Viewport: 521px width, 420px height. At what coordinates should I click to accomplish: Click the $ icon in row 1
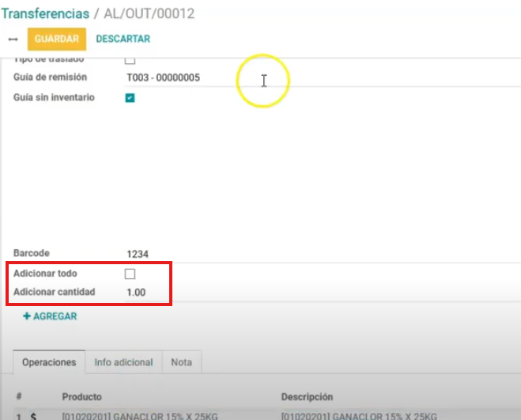tap(33, 416)
